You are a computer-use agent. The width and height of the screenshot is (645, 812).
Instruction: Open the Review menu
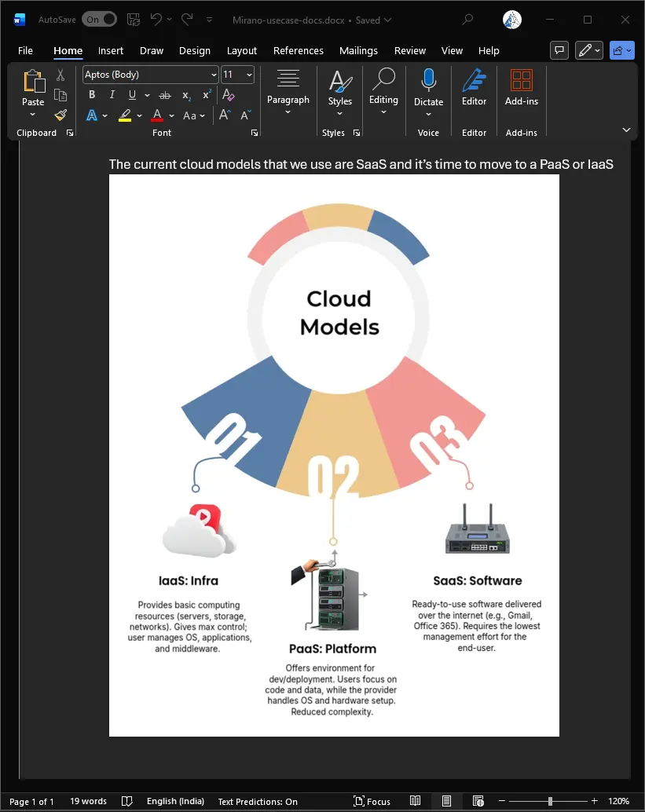tap(409, 50)
